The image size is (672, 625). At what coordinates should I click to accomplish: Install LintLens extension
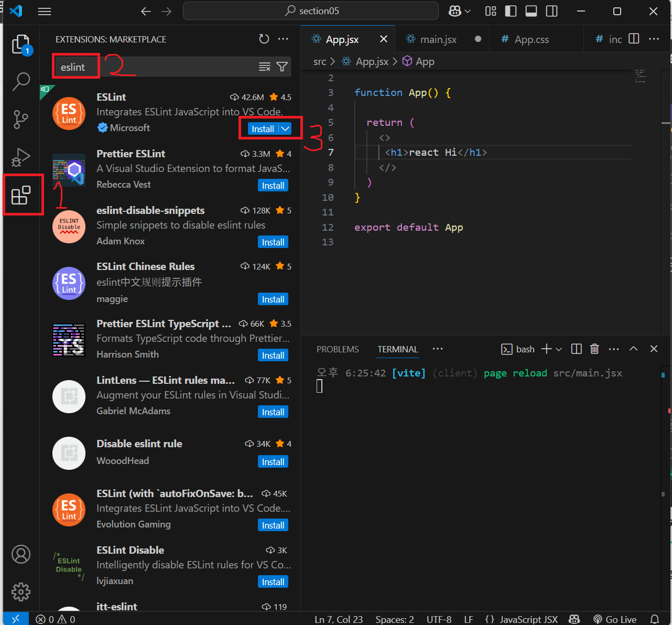[x=273, y=412]
